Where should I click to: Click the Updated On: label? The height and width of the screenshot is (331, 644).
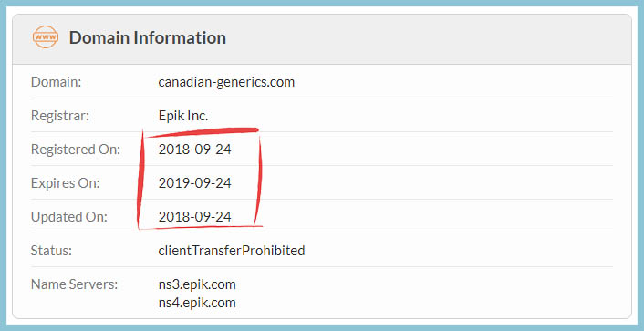pyautogui.click(x=69, y=217)
